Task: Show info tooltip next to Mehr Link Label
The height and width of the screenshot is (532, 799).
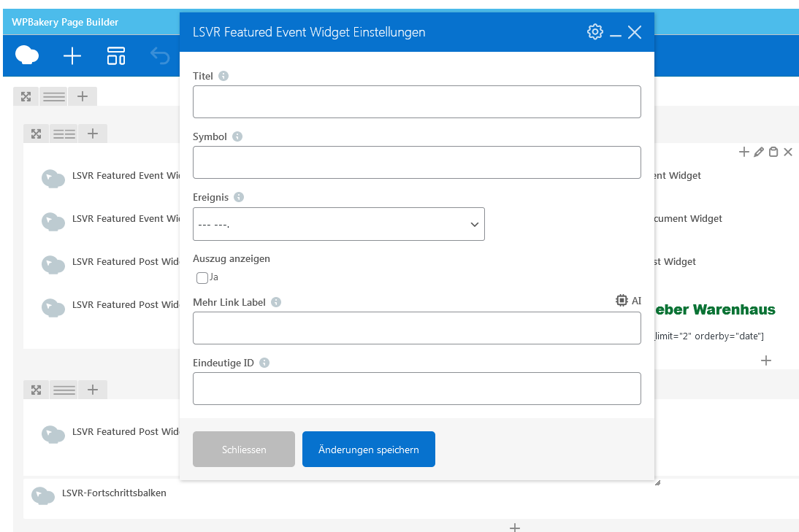Action: point(275,302)
